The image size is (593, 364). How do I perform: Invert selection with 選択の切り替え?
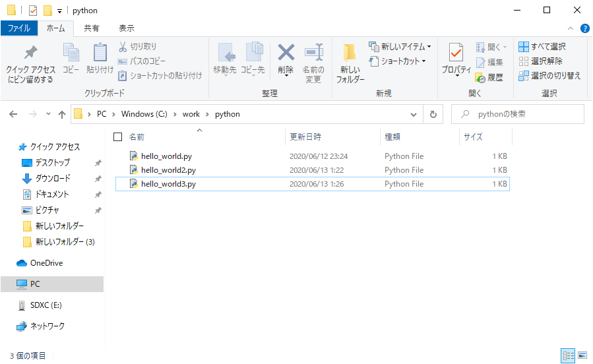[549, 76]
